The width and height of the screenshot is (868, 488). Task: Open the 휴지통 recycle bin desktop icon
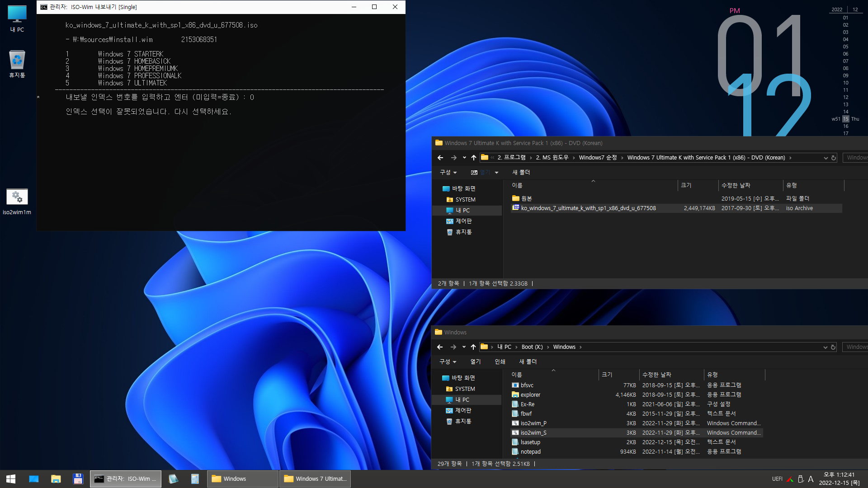point(17,64)
